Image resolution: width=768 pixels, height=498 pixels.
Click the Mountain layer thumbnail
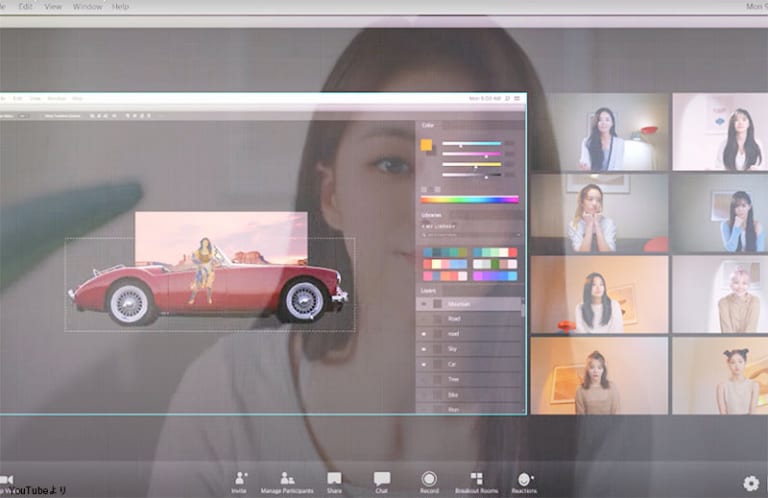coord(437,304)
